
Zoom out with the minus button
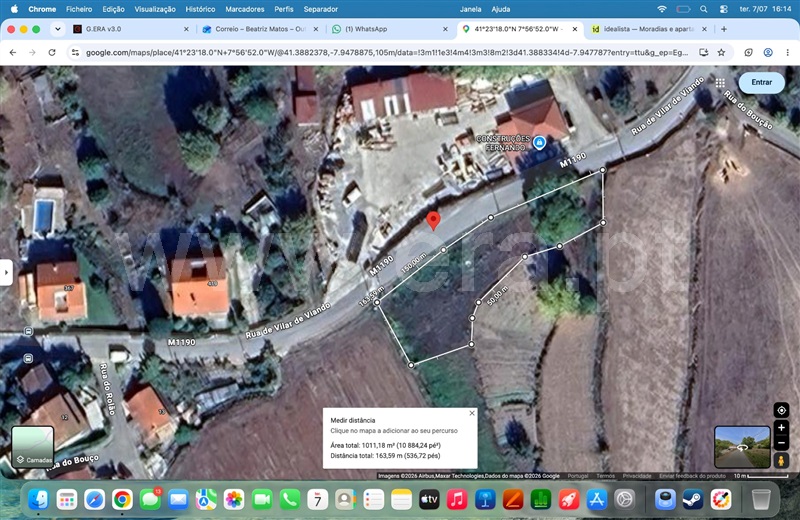coord(781,443)
